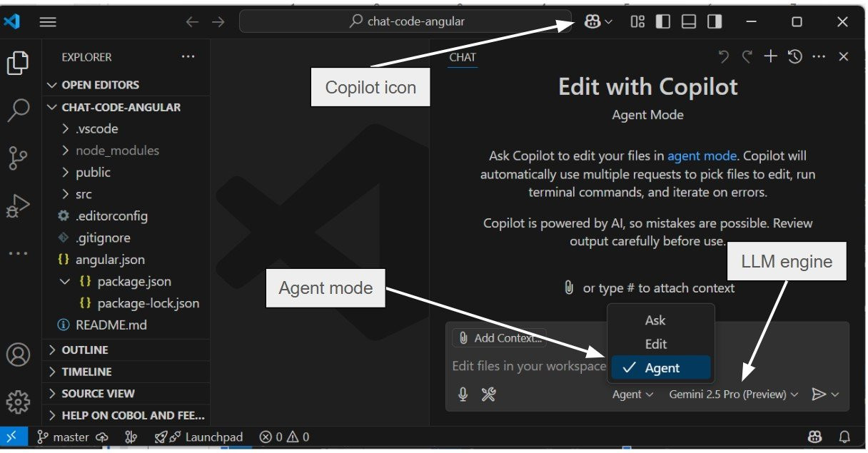Click the chat-code-angular search box
This screenshot has width=868, height=453.
405,21
